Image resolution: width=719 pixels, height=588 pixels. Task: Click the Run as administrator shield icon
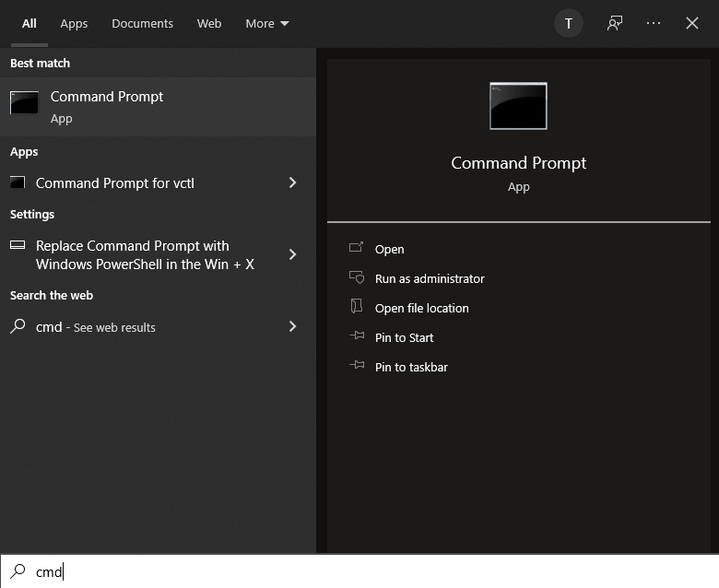point(357,278)
